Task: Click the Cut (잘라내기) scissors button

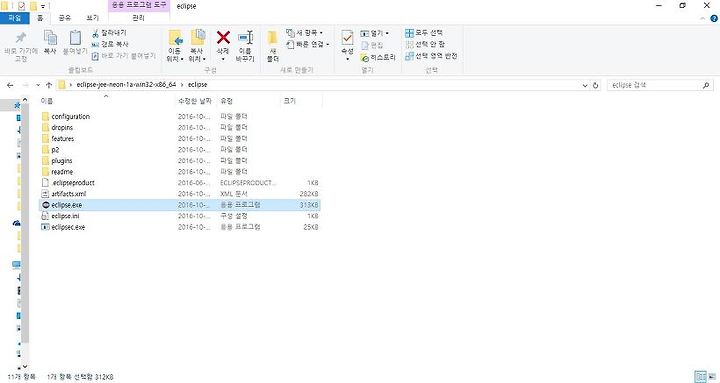Action: click(109, 33)
